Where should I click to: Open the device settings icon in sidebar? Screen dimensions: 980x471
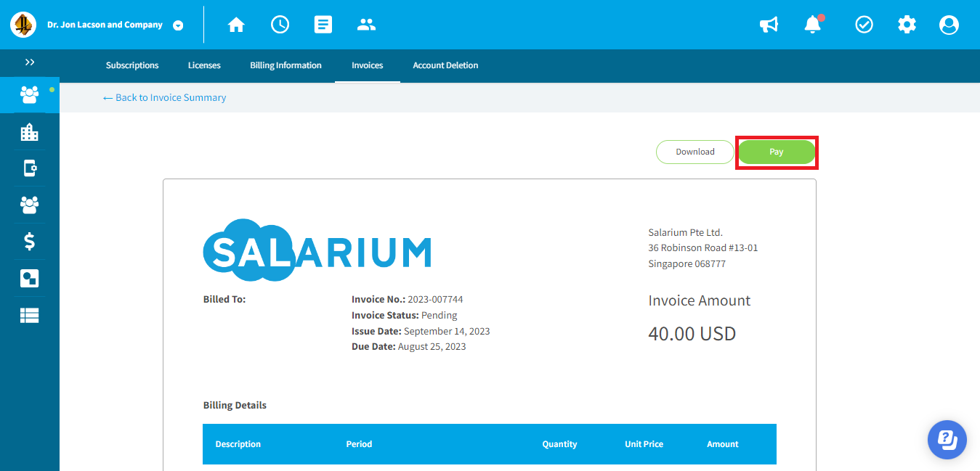30,168
